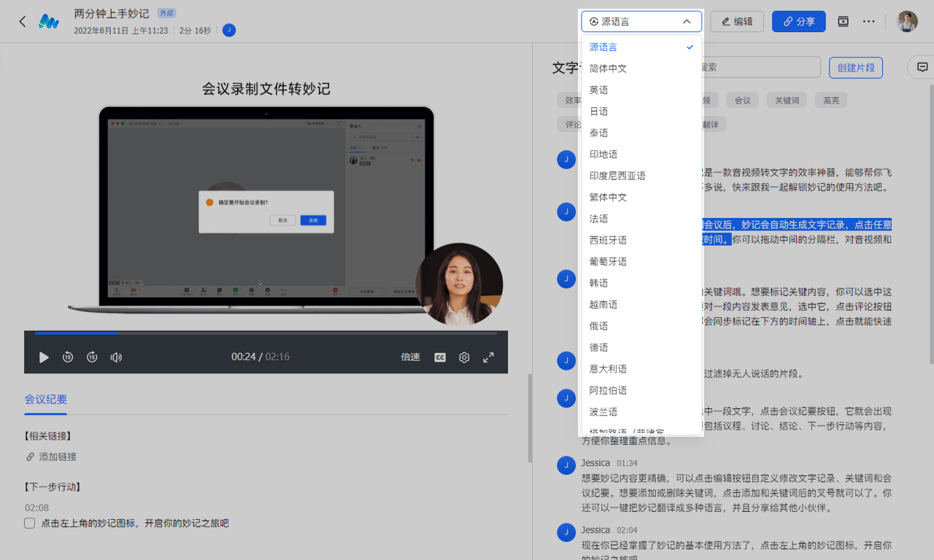Viewport: 934px width, 560px height.
Task: Enter fullscreen video mode
Action: point(488,357)
